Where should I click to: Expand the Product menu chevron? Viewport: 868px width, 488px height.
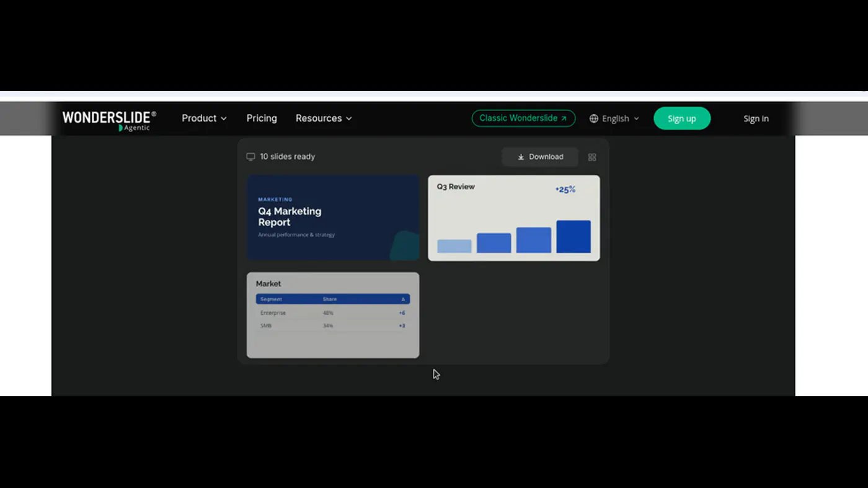click(x=224, y=118)
